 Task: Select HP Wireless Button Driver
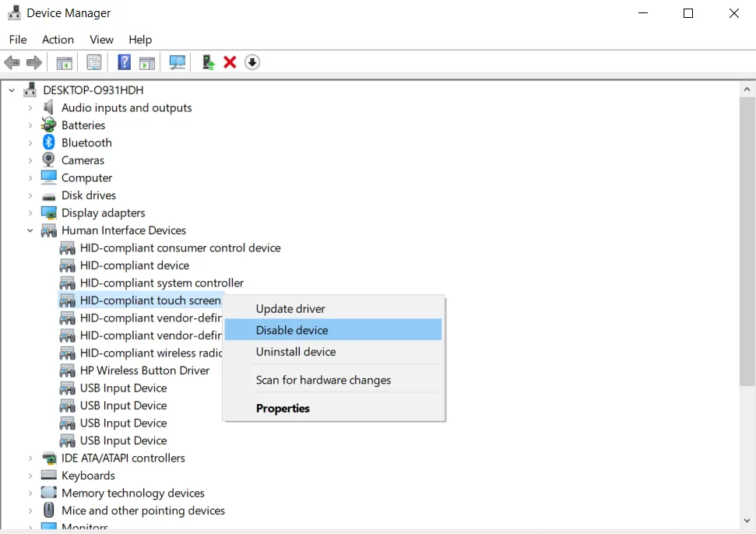[145, 370]
